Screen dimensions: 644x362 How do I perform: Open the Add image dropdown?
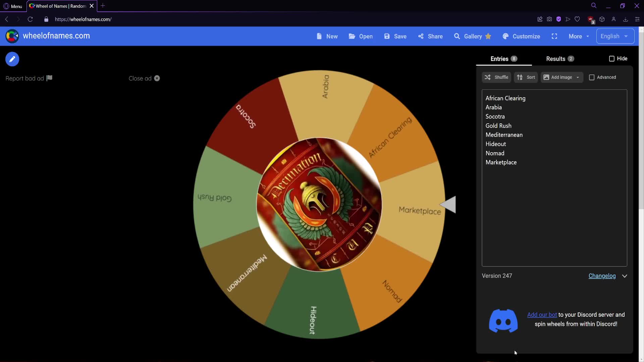tap(562, 77)
